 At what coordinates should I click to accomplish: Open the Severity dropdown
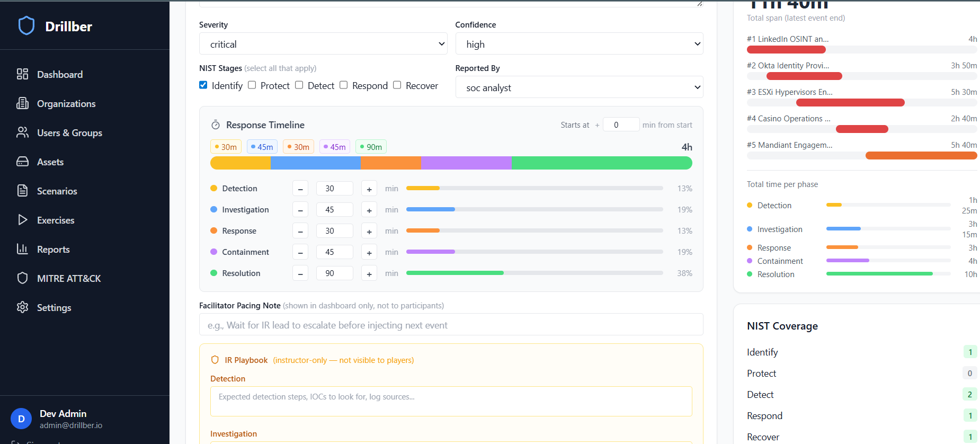(323, 44)
